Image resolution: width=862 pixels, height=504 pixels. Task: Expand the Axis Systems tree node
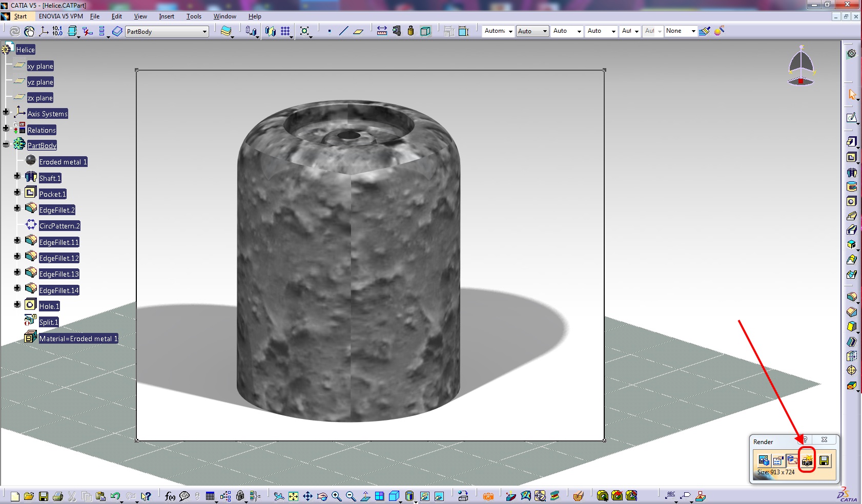(6, 112)
